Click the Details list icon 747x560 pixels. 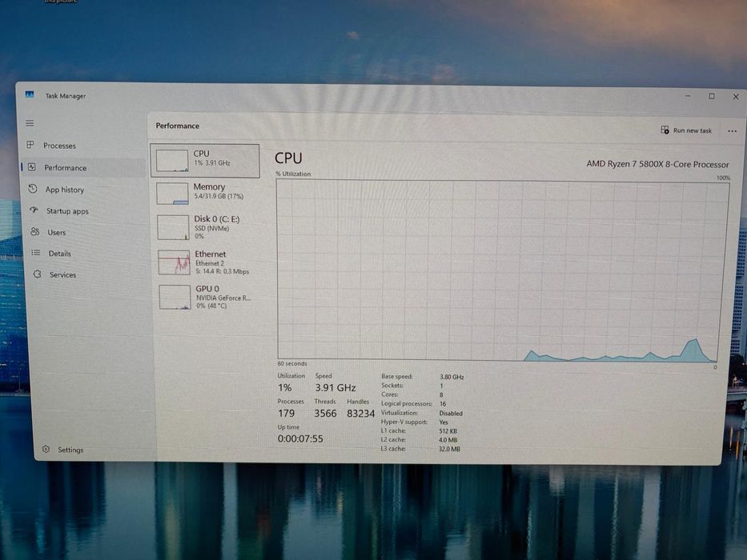point(36,253)
